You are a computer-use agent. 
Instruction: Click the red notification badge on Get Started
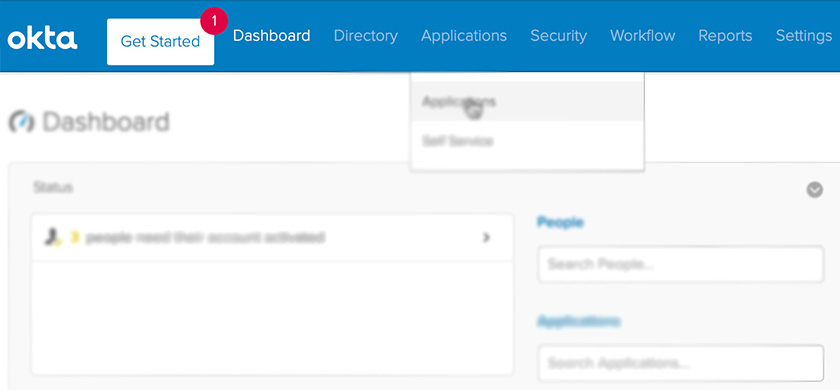[x=214, y=21]
